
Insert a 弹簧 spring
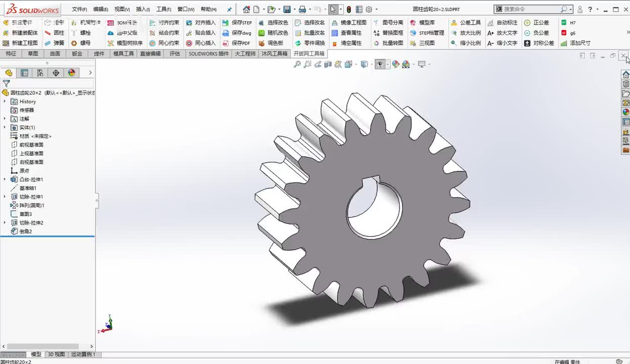55,43
